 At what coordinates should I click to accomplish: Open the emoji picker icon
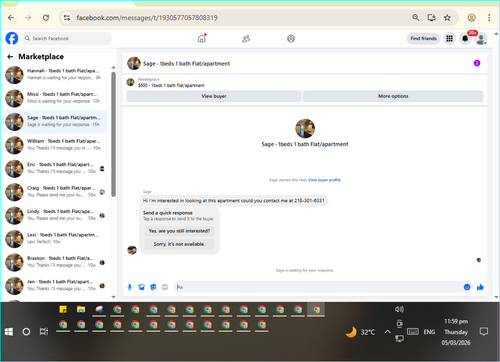tap(467, 287)
